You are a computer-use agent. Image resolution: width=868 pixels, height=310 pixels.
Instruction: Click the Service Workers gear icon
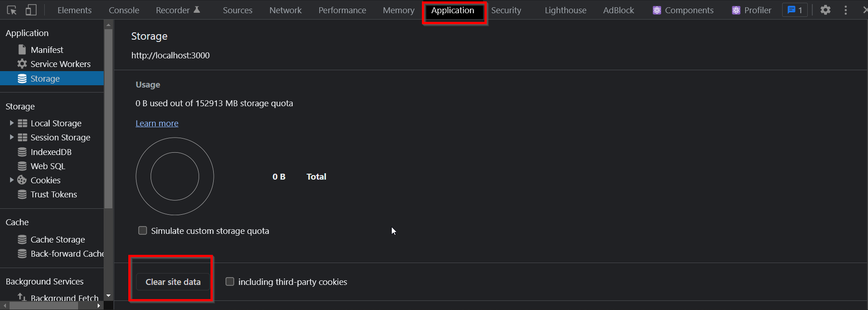click(22, 64)
